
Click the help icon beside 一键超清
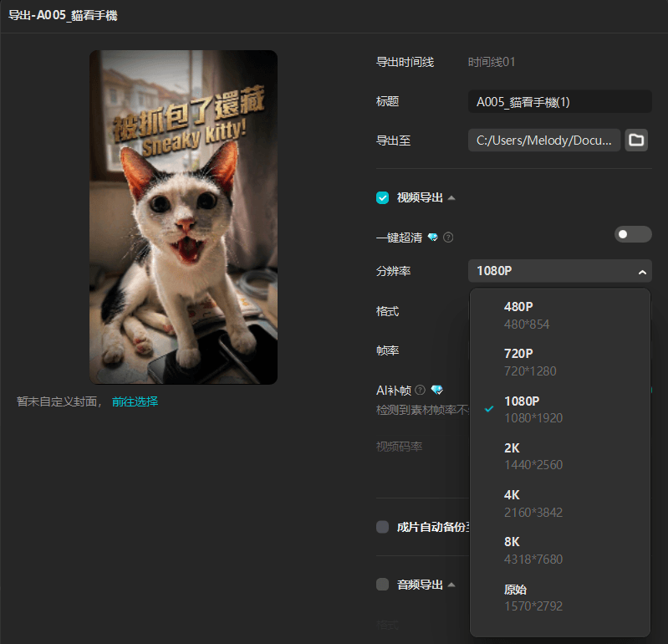coord(448,238)
